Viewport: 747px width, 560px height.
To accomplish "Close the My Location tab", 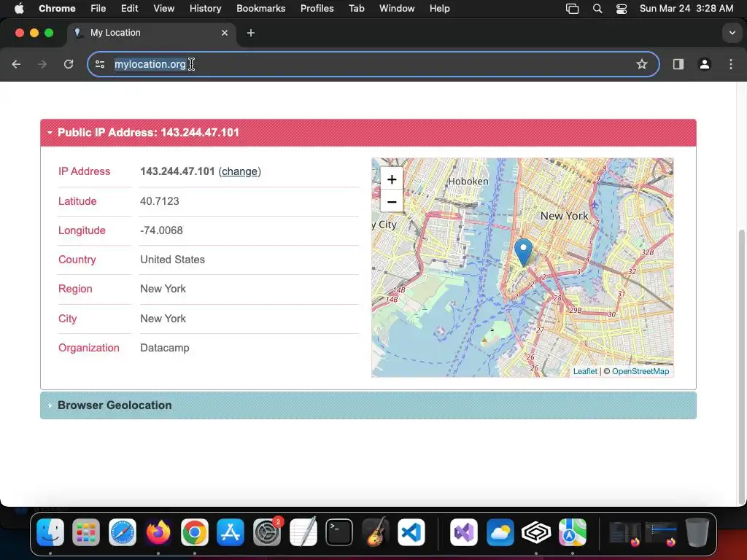I will (x=225, y=33).
